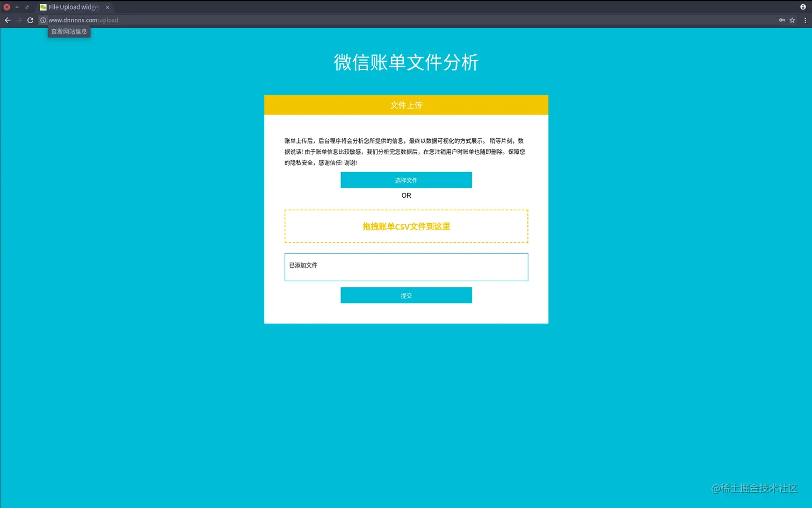Click the 已添加文件 file list area
This screenshot has height=508, width=812.
[406, 267]
